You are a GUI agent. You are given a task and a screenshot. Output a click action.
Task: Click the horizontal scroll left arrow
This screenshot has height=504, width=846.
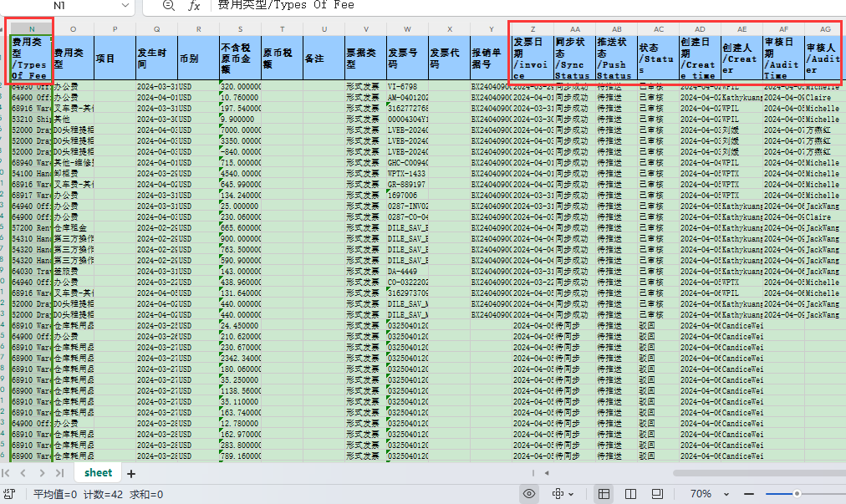pyautogui.click(x=547, y=473)
